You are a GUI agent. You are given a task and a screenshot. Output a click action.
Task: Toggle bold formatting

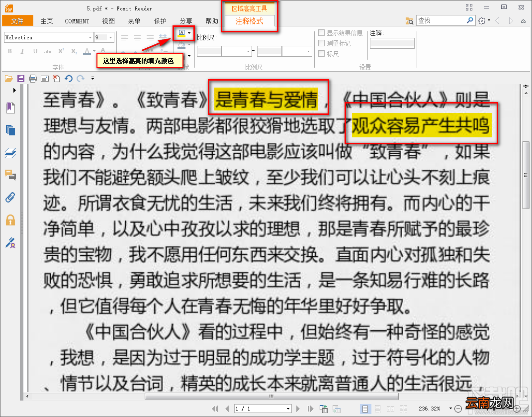point(10,51)
